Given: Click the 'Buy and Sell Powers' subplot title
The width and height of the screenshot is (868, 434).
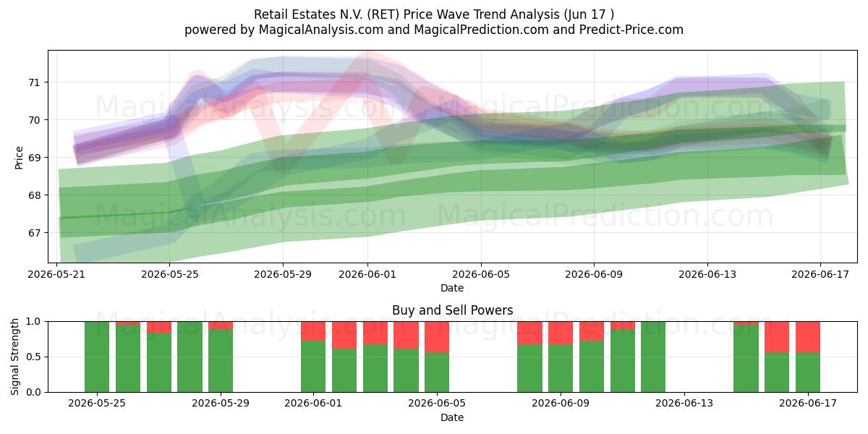Looking at the screenshot, I should (x=453, y=310).
